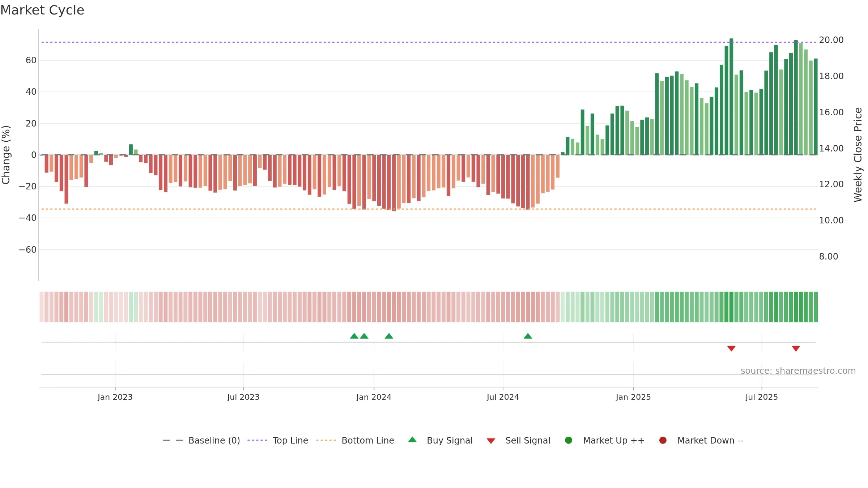The image size is (868, 488).
Task: Click the Market Cycle chart title
Action: pos(42,10)
